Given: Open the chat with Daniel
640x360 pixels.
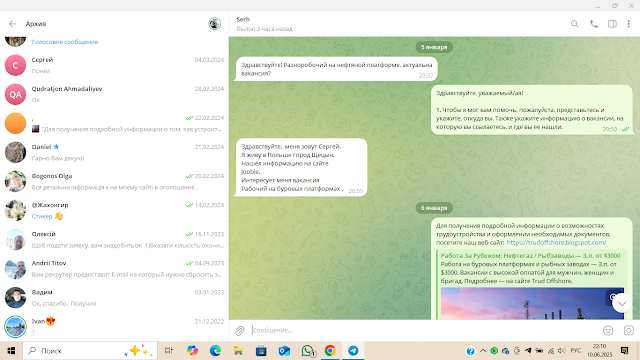Looking at the screenshot, I should click(x=114, y=152).
